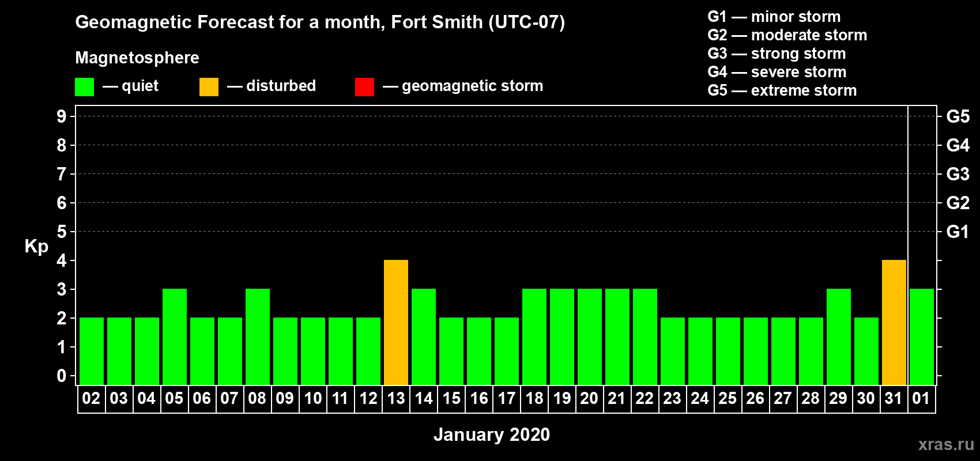Click the G2 label on right axis

[x=958, y=203]
